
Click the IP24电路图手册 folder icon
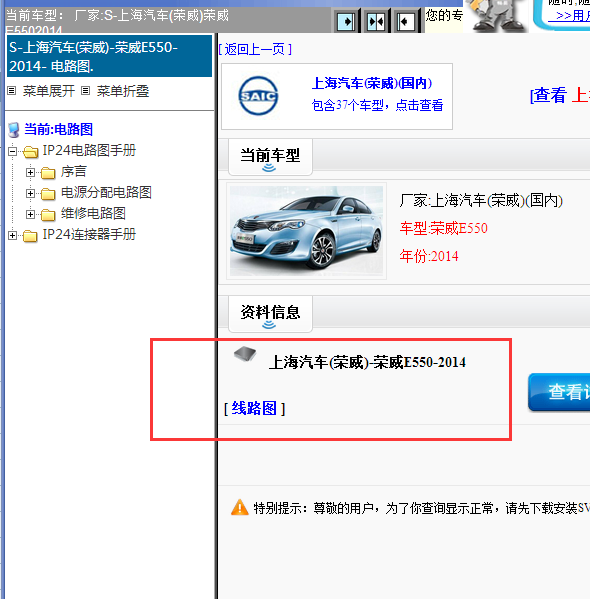(x=31, y=152)
